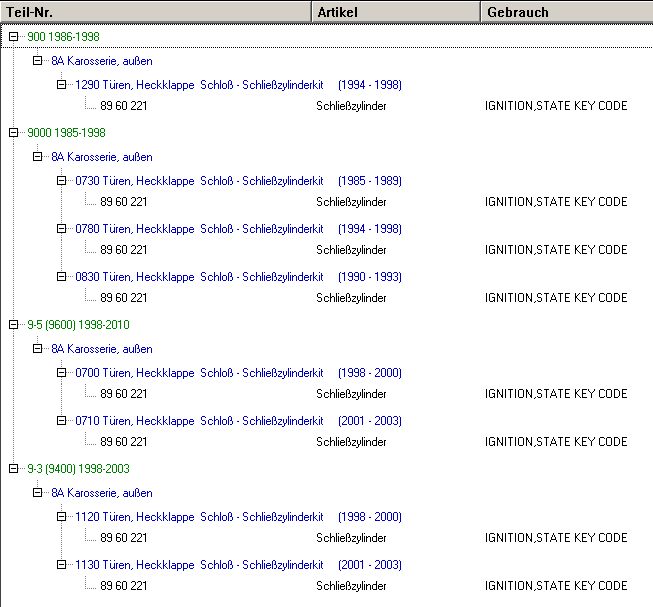Select the 1120 Türen, Heckklappe (1998 - 2000) item
The image size is (653, 607).
point(238,517)
